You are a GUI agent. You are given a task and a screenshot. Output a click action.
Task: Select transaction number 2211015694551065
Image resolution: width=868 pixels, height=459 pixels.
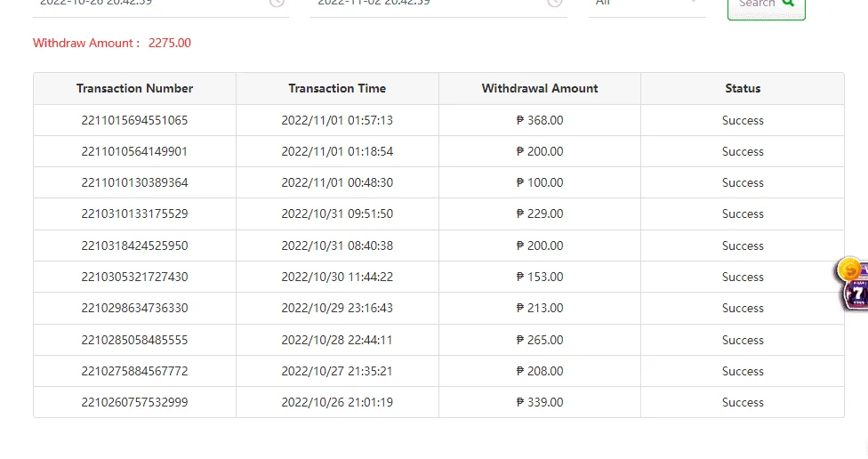pyautogui.click(x=134, y=120)
